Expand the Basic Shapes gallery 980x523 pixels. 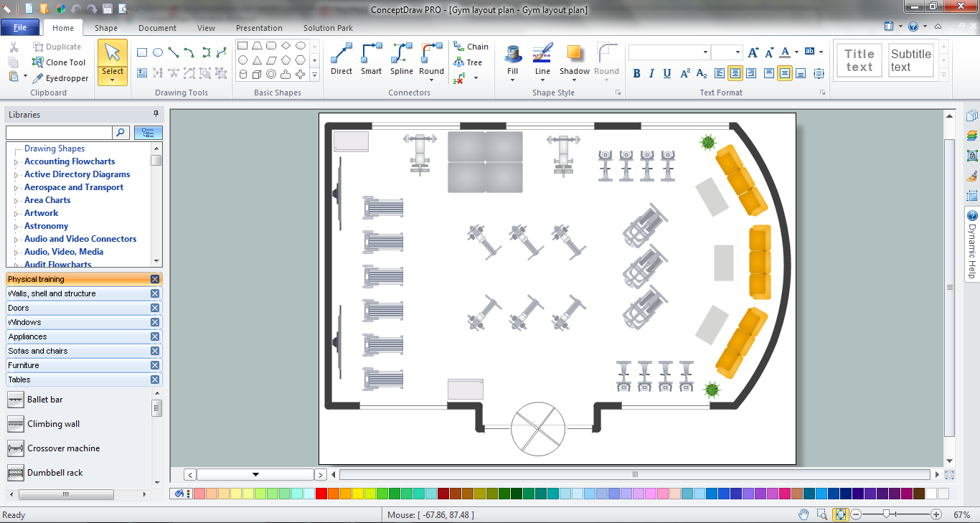point(314,74)
